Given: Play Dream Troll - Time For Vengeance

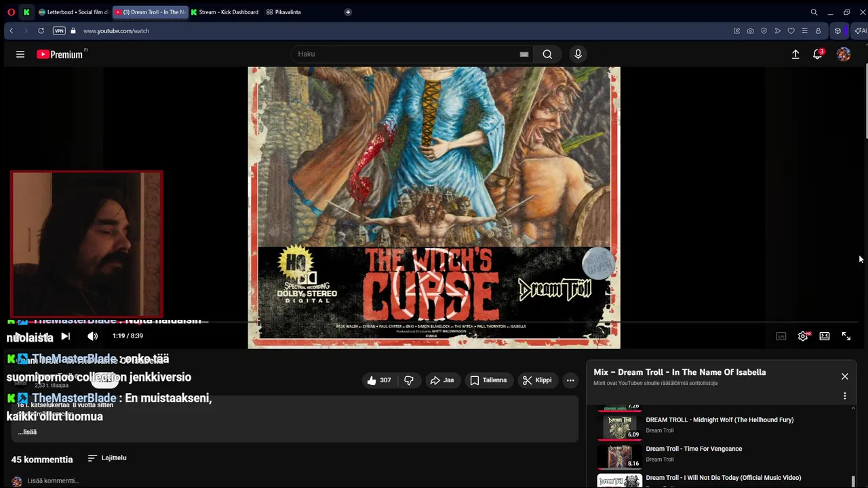Looking at the screenshot, I should pos(694,449).
